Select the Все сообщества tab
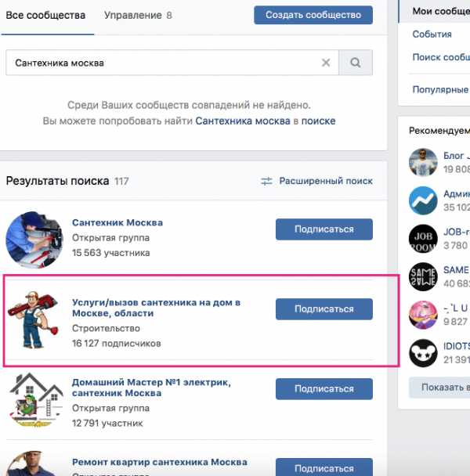Screen dimensions: 470x476 click(45, 15)
